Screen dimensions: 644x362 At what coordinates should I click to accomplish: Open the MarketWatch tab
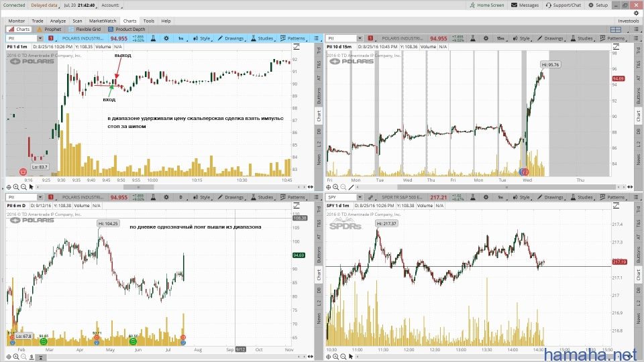102,21
